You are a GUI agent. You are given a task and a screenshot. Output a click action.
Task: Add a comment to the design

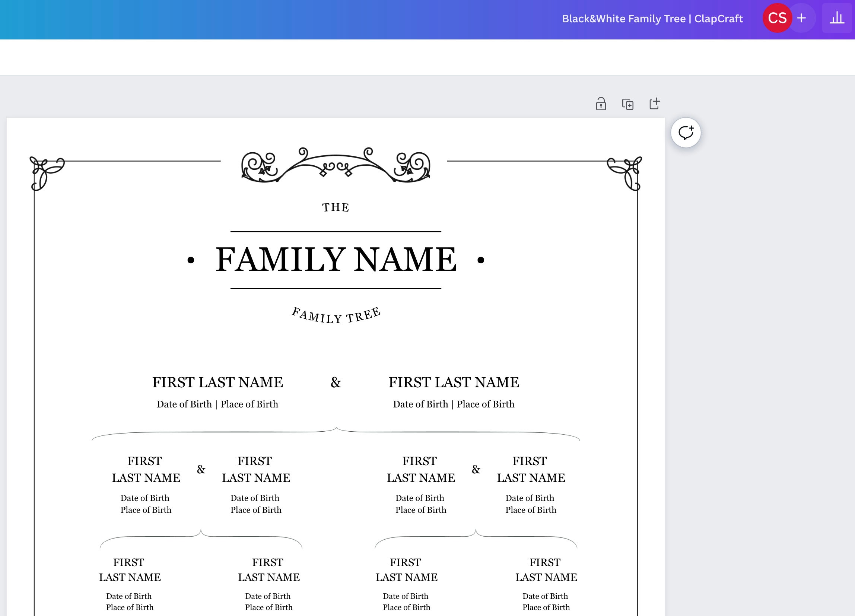click(x=686, y=132)
